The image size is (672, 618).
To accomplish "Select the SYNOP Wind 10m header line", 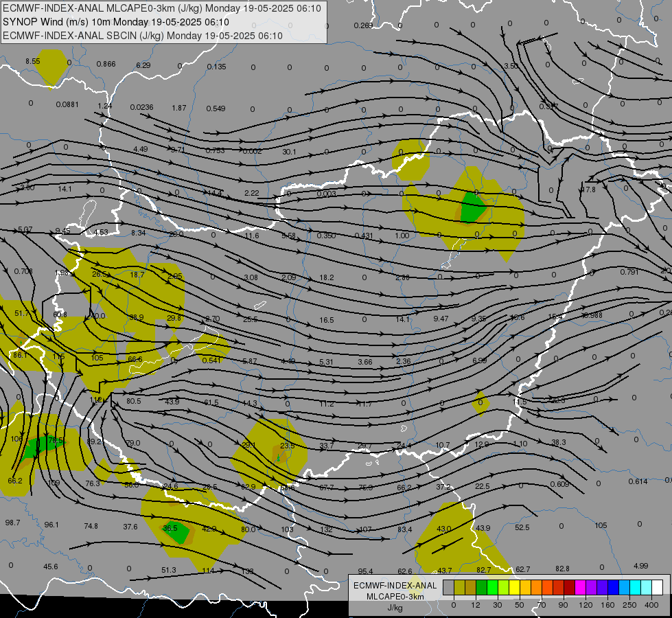I will (x=116, y=22).
